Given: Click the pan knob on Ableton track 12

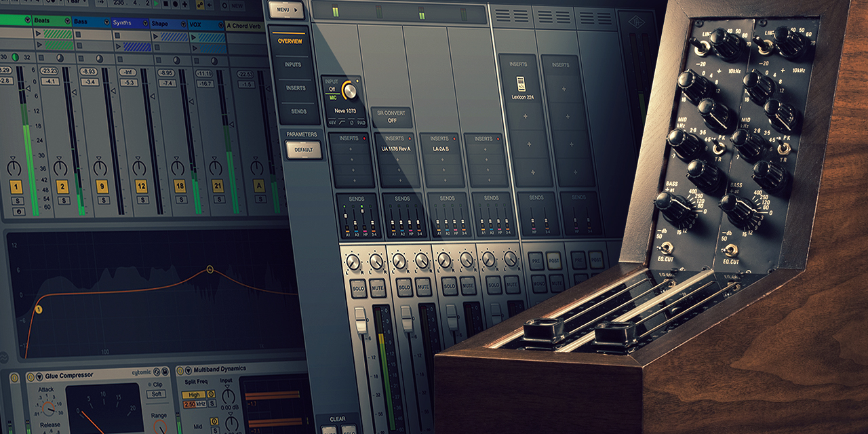Looking at the screenshot, I should pyautogui.click(x=140, y=167).
